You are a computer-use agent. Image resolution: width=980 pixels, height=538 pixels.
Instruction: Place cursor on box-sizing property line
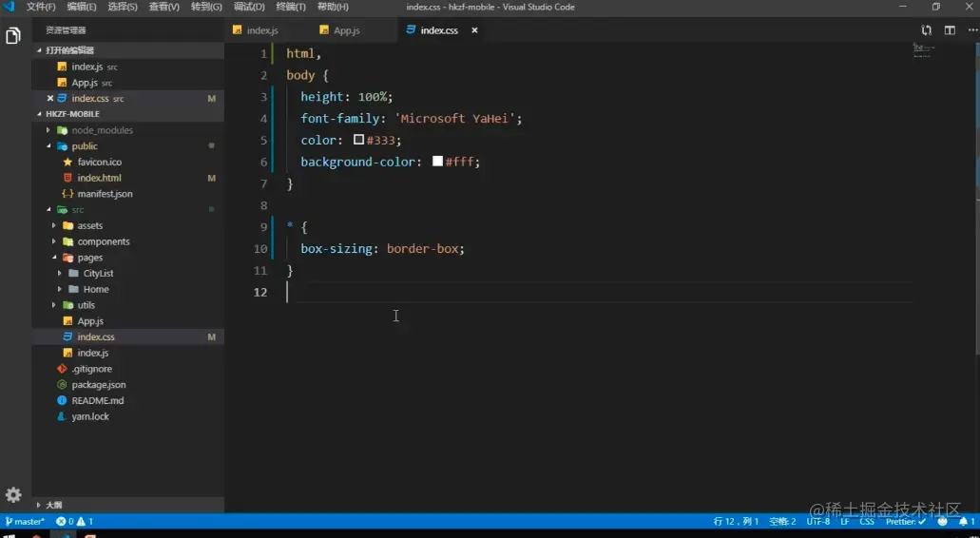[x=382, y=249]
